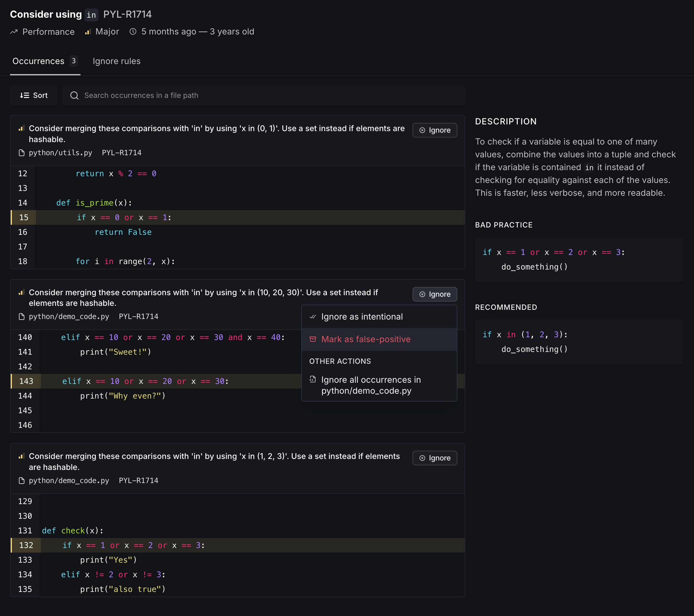Click the file icon next to python/utils.py

coord(22,153)
